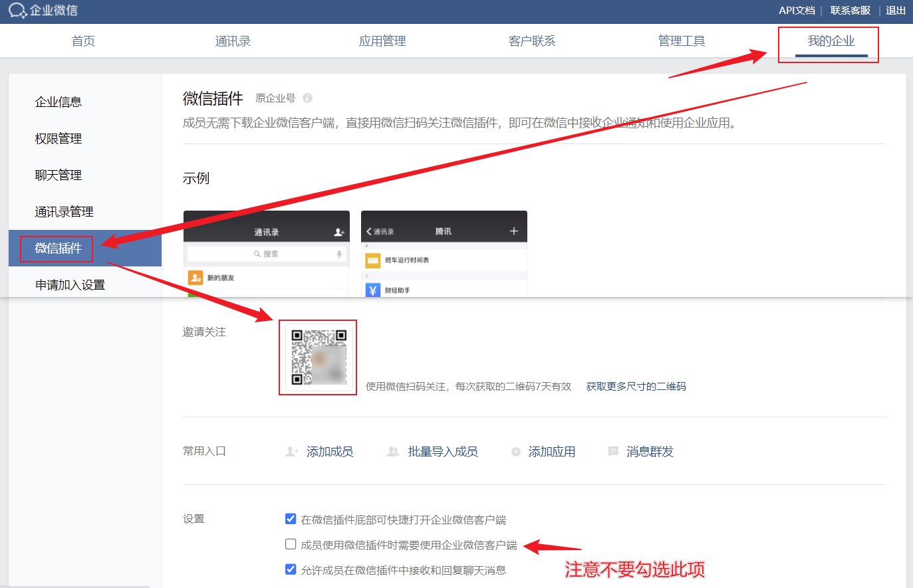Click the 获取更多尺寸的二维码 link
Image resolution: width=913 pixels, height=588 pixels.
[635, 386]
